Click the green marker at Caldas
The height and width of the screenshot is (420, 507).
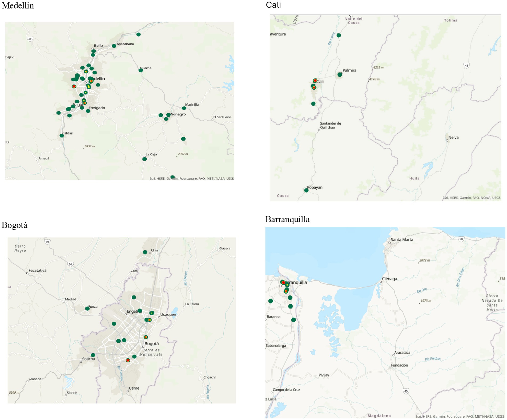coord(62,136)
